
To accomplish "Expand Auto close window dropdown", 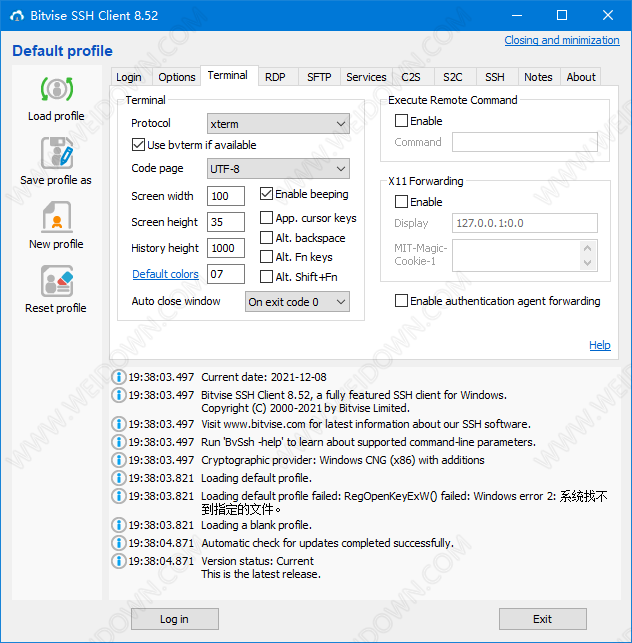I will 297,302.
